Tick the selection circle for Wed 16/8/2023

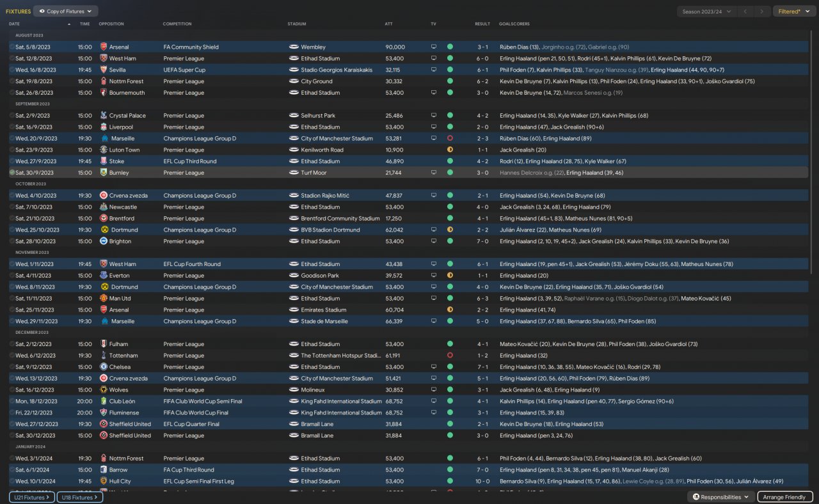click(x=12, y=70)
